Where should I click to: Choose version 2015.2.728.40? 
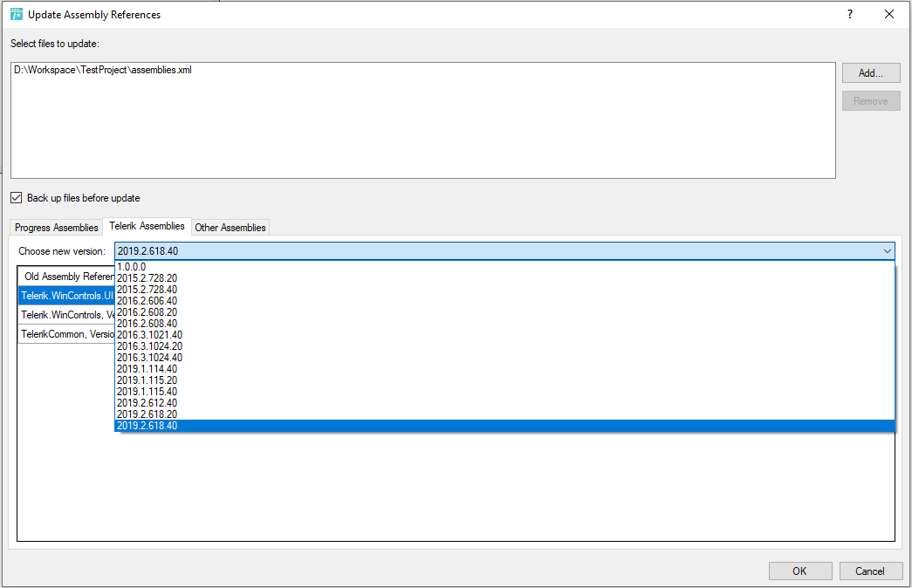[504, 290]
